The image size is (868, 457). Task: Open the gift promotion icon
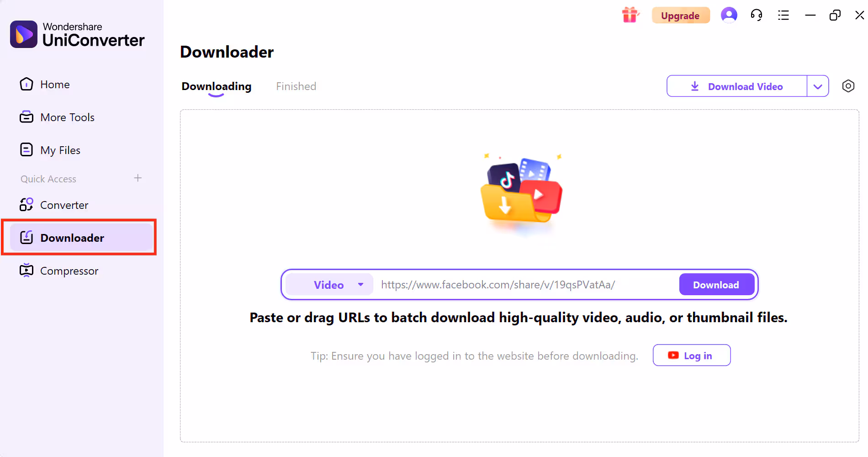click(630, 15)
